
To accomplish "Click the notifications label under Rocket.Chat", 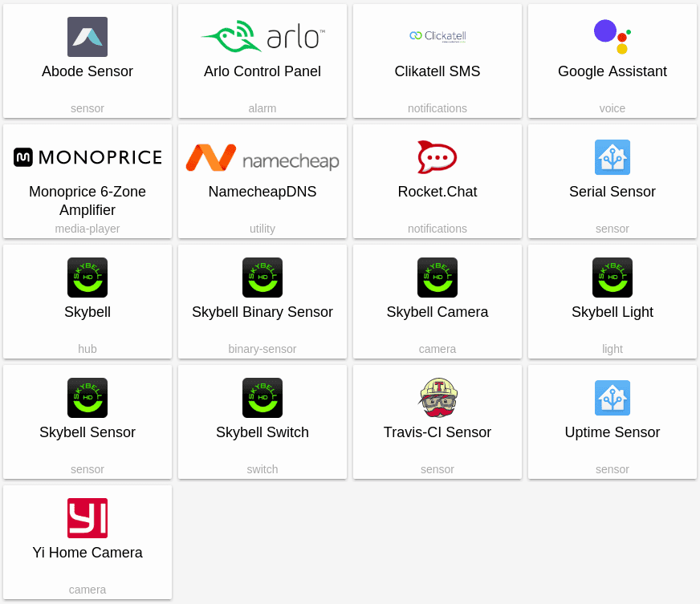I will click(437, 229).
